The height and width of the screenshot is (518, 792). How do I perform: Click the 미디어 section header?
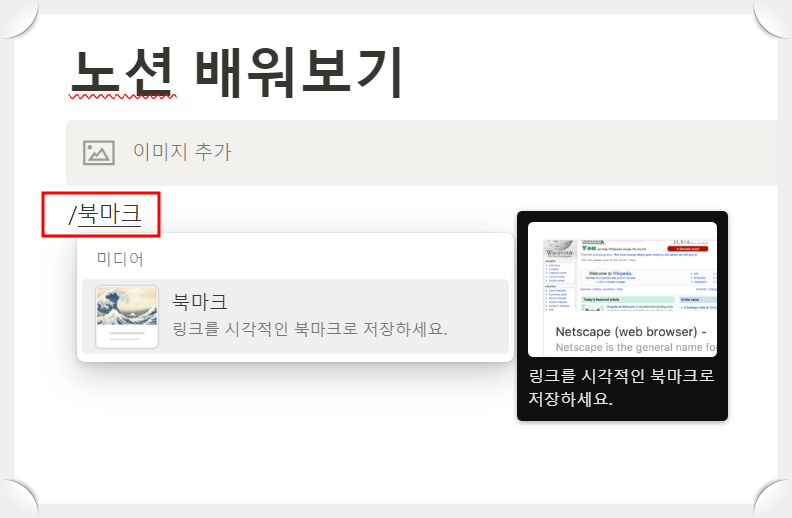point(120,259)
